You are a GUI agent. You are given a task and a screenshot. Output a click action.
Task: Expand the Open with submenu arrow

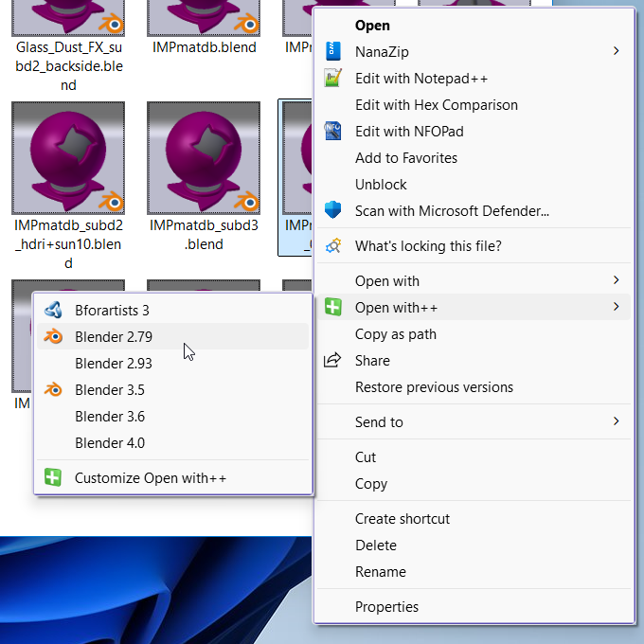click(617, 280)
